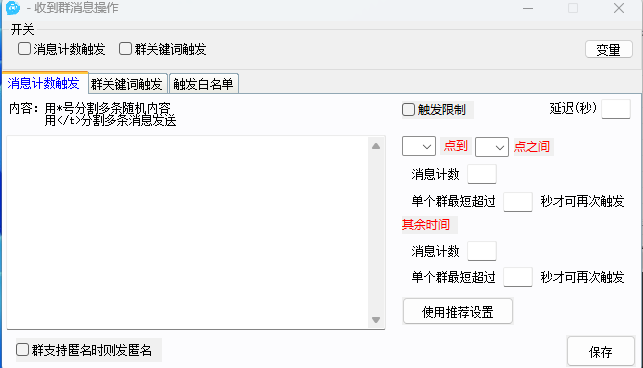Screen dimensions: 643x368
Task: Open end hour dropdown before 点之间
Action: click(x=492, y=147)
